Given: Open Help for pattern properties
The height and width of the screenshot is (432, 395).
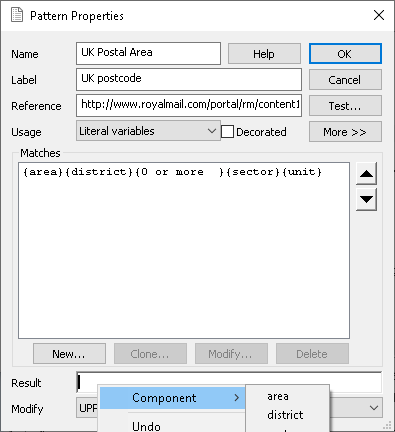Looking at the screenshot, I should coord(264,53).
